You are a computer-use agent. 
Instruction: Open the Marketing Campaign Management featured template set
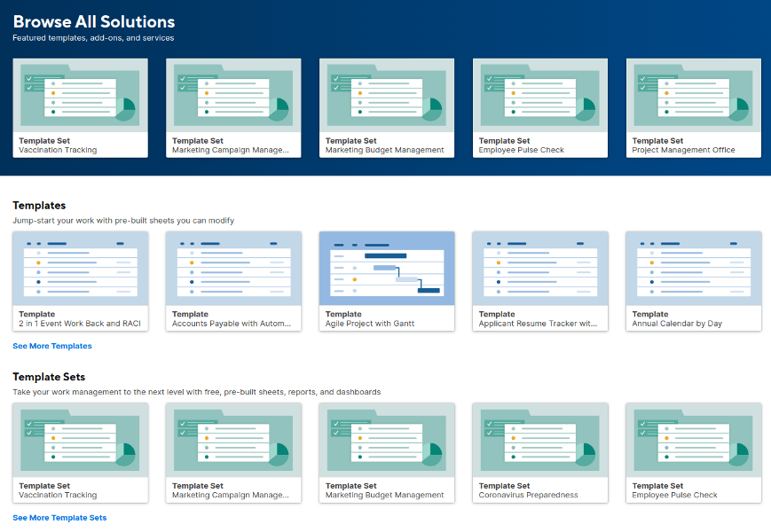coord(233,106)
